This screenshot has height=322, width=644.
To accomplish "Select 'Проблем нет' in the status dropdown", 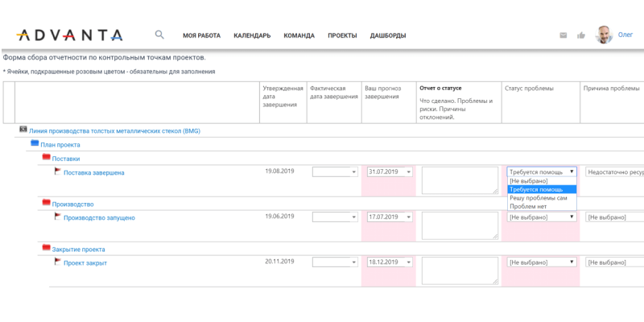I will tap(527, 206).
